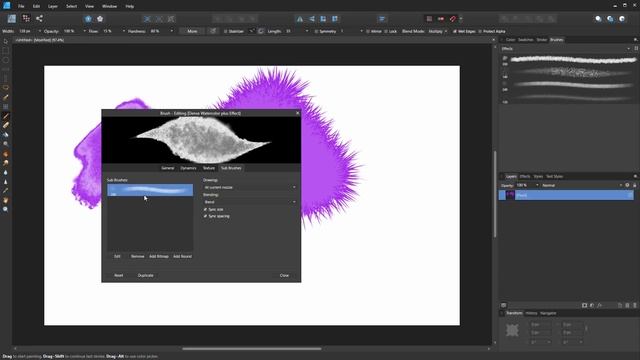The height and width of the screenshot is (360, 640).
Task: Select the Paint Brush tool
Action: 5,116
